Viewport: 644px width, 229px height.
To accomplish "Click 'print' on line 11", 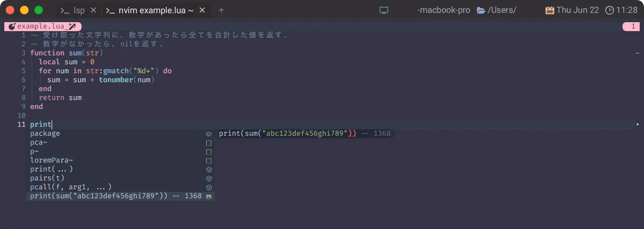I will 41,124.
